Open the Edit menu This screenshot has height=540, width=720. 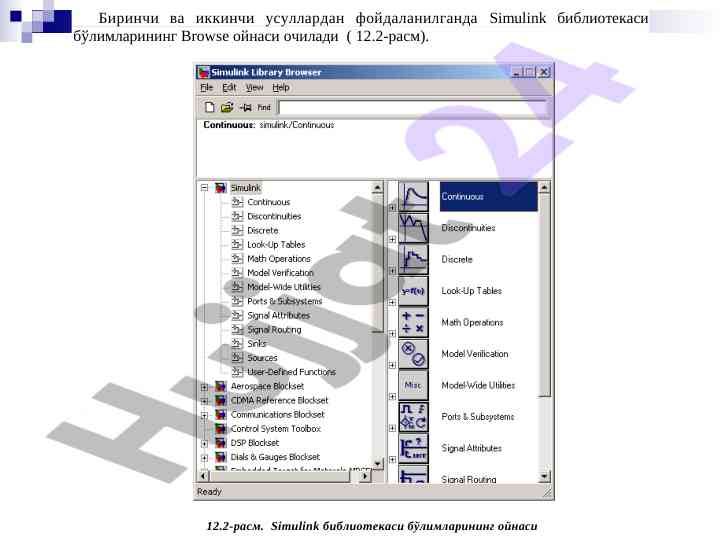click(229, 87)
